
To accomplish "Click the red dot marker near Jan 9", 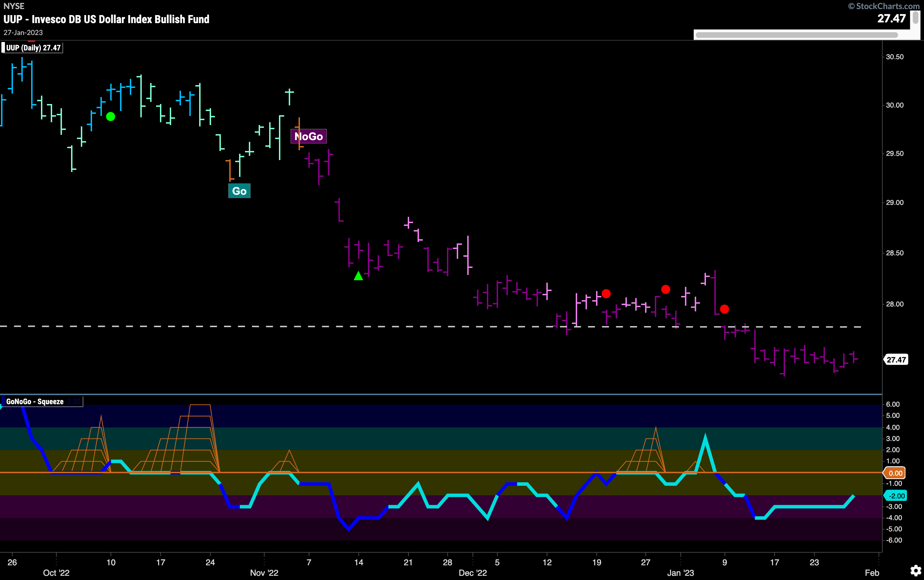I will coord(724,309).
